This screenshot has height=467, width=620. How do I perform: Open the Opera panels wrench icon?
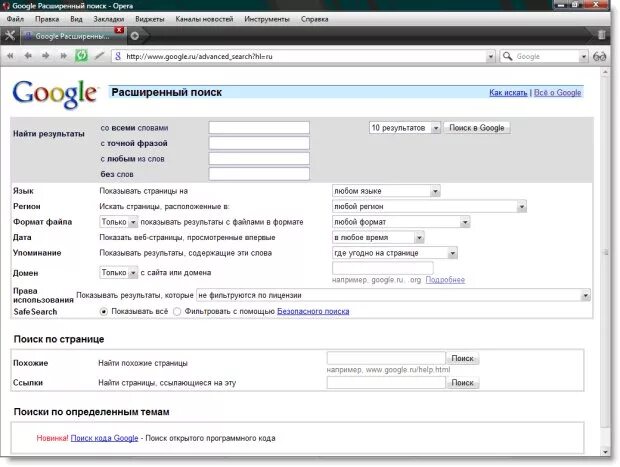click(9, 36)
